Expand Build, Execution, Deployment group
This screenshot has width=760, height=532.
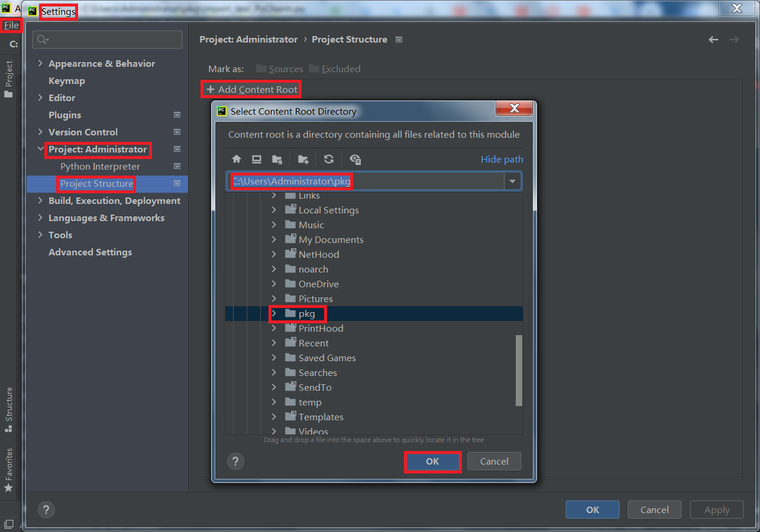coord(40,201)
